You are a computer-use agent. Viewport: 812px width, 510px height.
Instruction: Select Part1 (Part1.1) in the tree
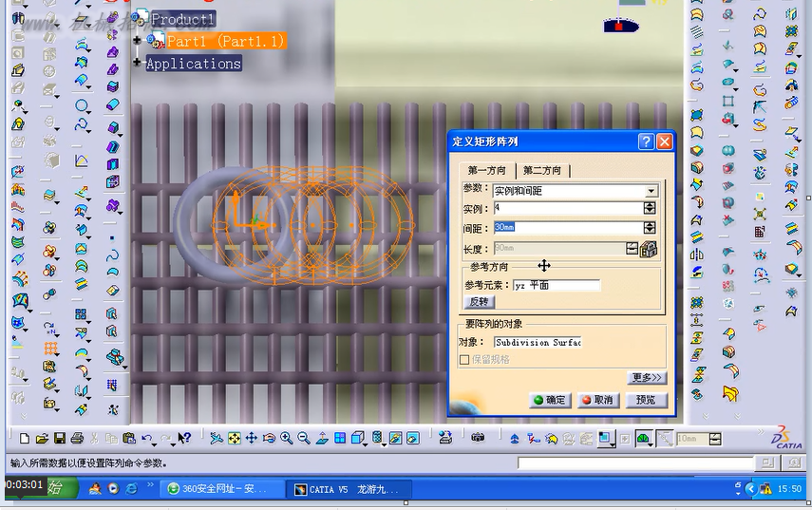pos(225,41)
